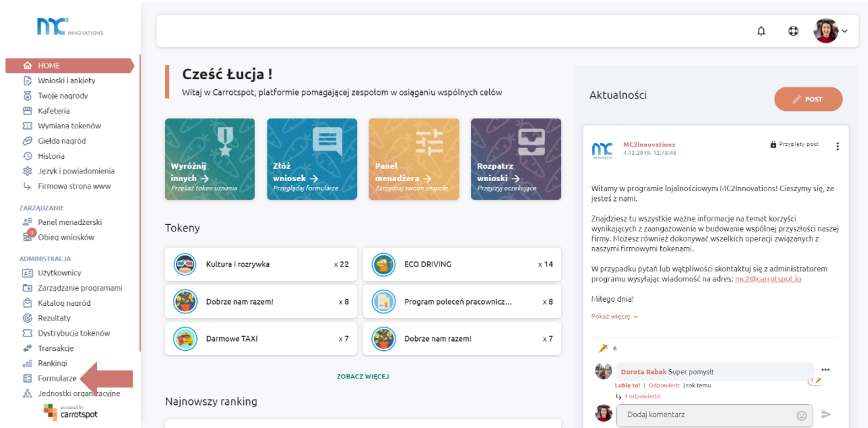Select the Kultura i rozrywka token row
Image resolution: width=868 pixels, height=428 pixels.
coord(261,264)
